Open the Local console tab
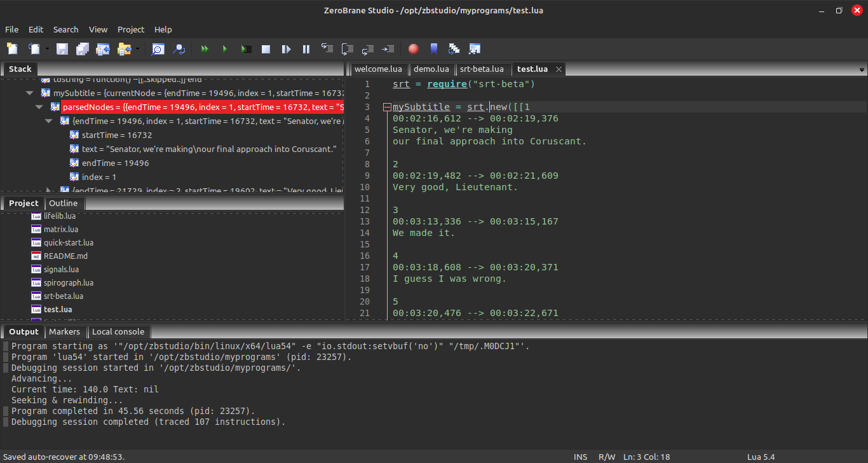Image resolution: width=868 pixels, height=463 pixels. point(118,331)
